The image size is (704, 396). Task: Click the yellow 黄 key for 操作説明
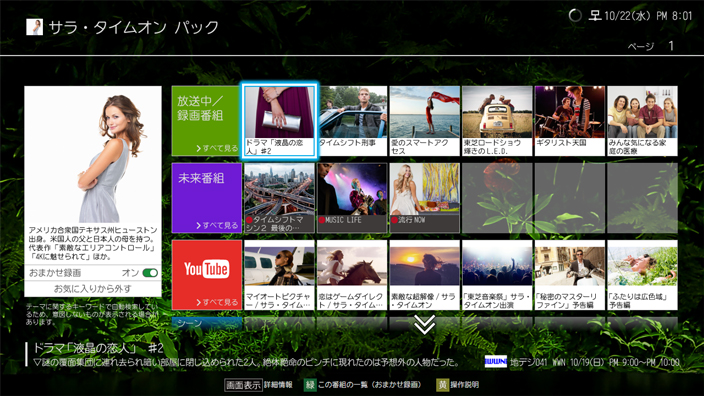442,385
